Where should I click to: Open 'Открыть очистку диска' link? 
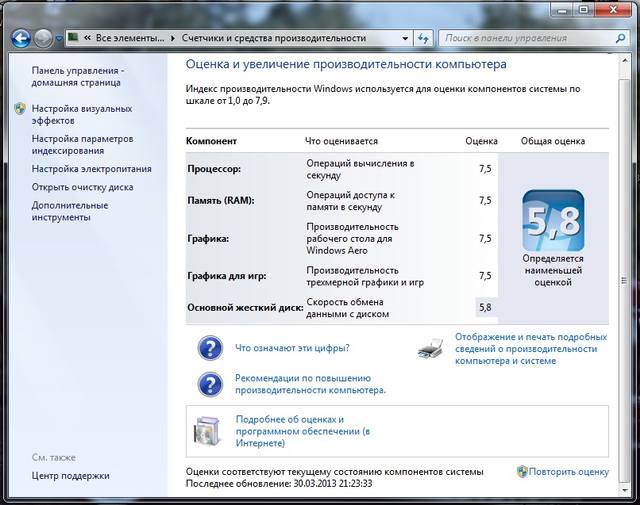click(x=82, y=187)
